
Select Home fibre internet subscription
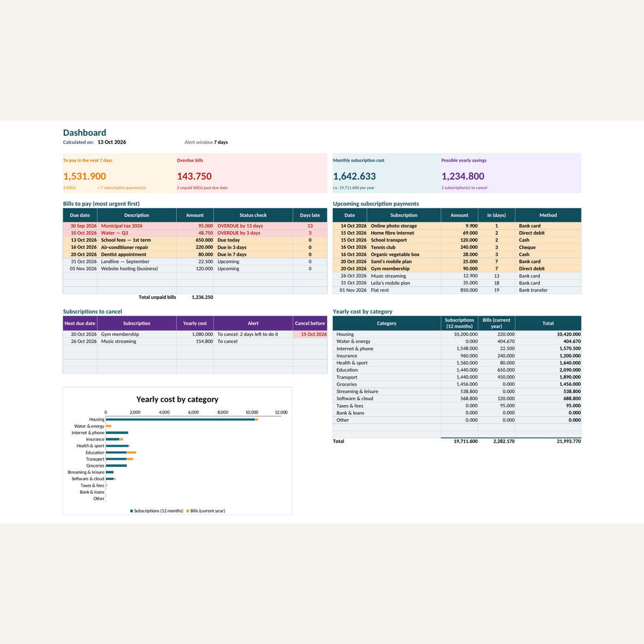coord(404,233)
